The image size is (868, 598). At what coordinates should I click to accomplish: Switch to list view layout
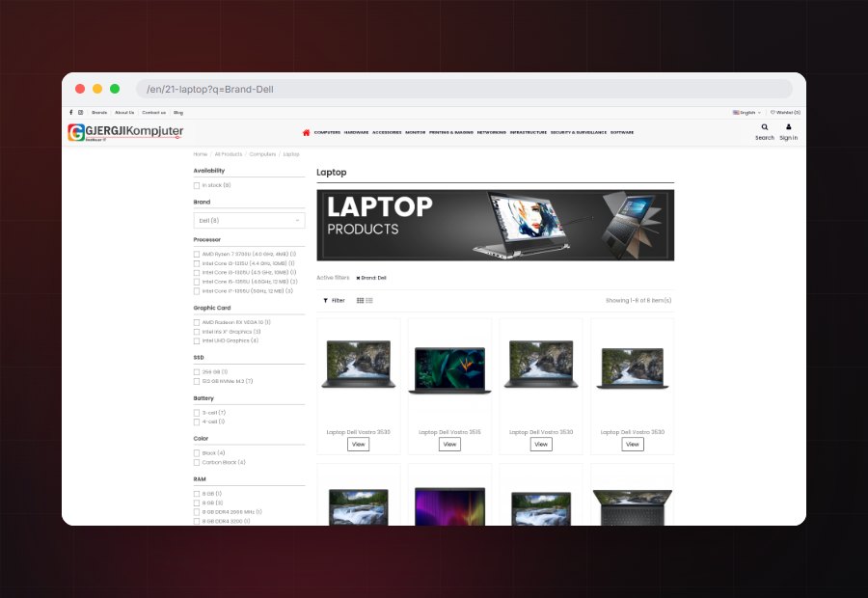369,301
